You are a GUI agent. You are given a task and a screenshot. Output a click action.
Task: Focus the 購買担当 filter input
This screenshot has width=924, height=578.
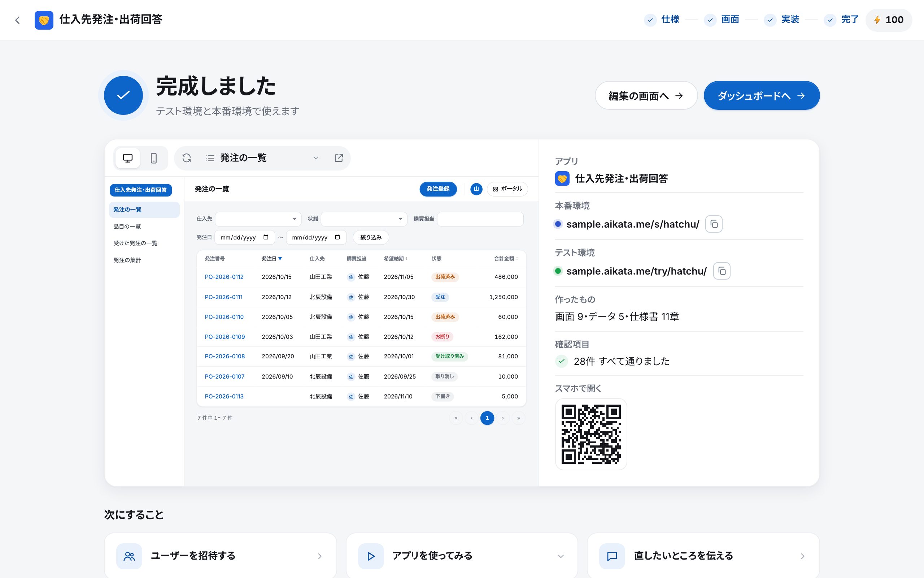pyautogui.click(x=480, y=219)
